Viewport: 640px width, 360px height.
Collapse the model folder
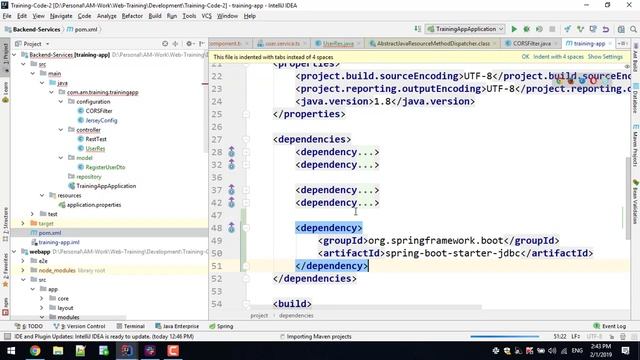pos(61,158)
